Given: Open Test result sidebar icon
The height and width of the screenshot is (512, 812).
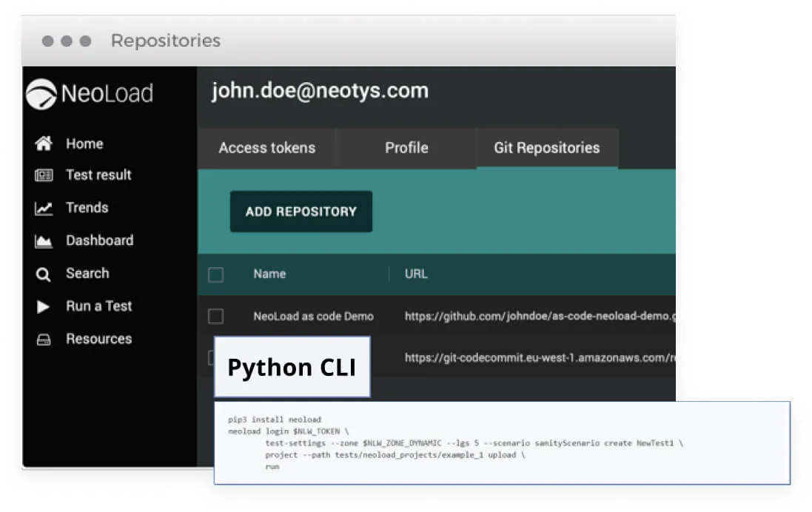Looking at the screenshot, I should coord(44,175).
